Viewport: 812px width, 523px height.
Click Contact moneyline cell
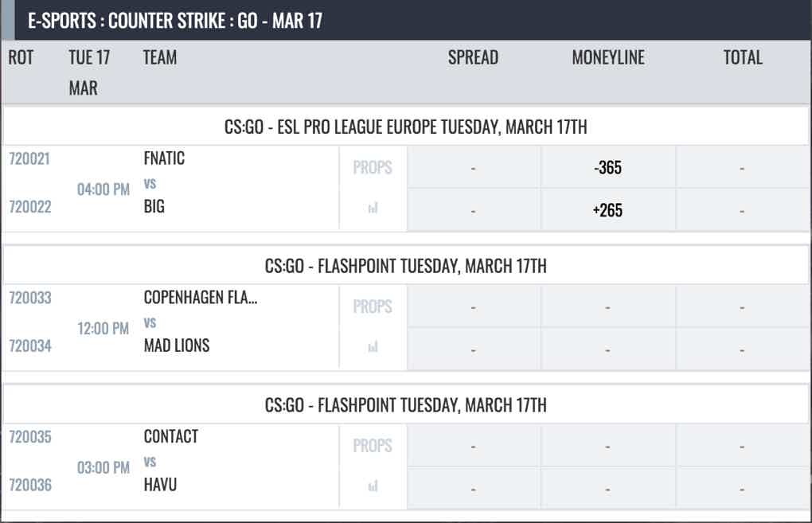tap(608, 445)
